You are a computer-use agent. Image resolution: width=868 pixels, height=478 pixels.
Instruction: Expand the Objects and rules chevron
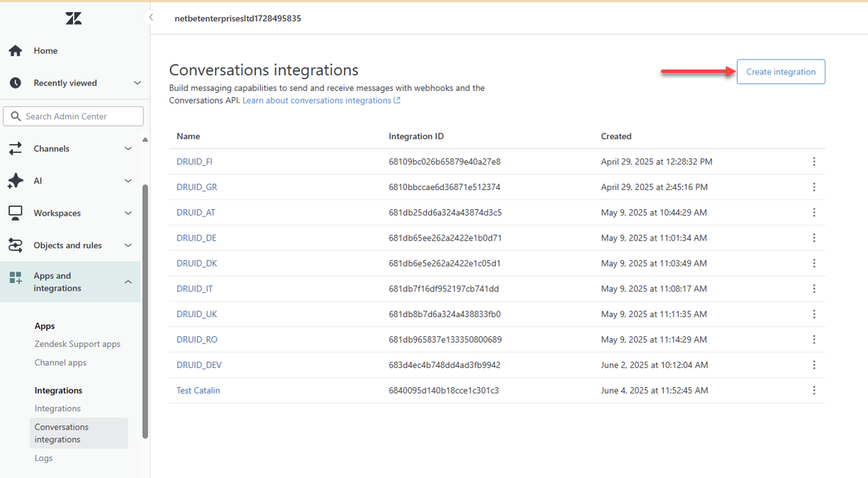pyautogui.click(x=128, y=245)
